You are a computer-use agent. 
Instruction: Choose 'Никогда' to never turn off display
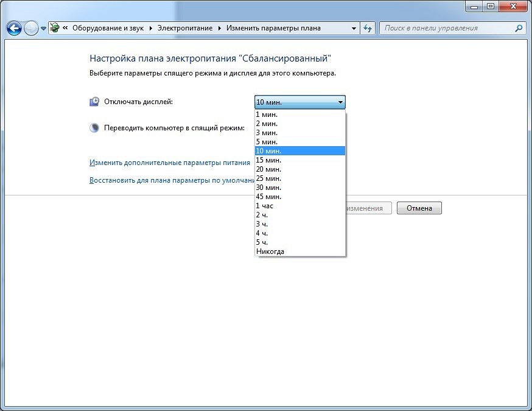tap(300, 252)
